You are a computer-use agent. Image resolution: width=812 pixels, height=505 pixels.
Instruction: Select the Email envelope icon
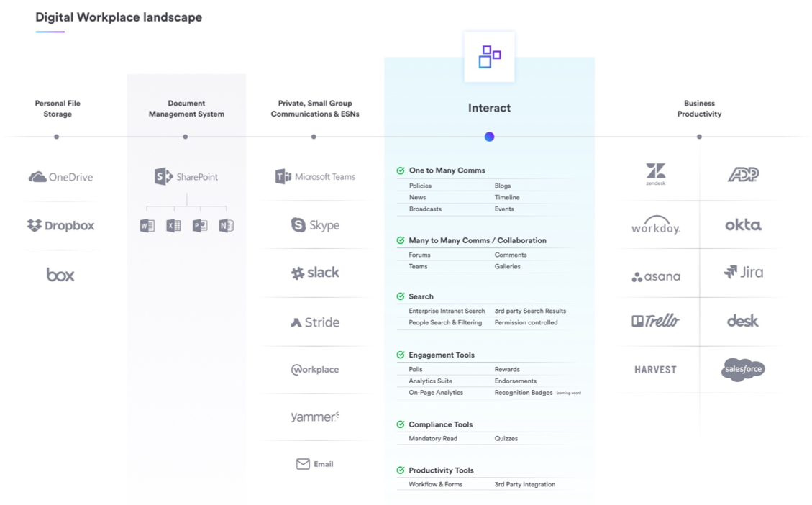303,465
